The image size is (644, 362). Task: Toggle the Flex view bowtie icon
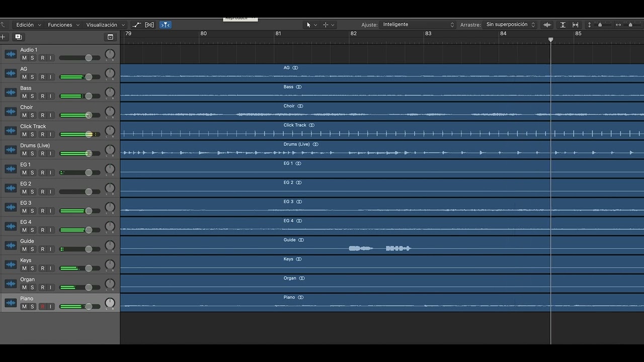click(x=149, y=25)
